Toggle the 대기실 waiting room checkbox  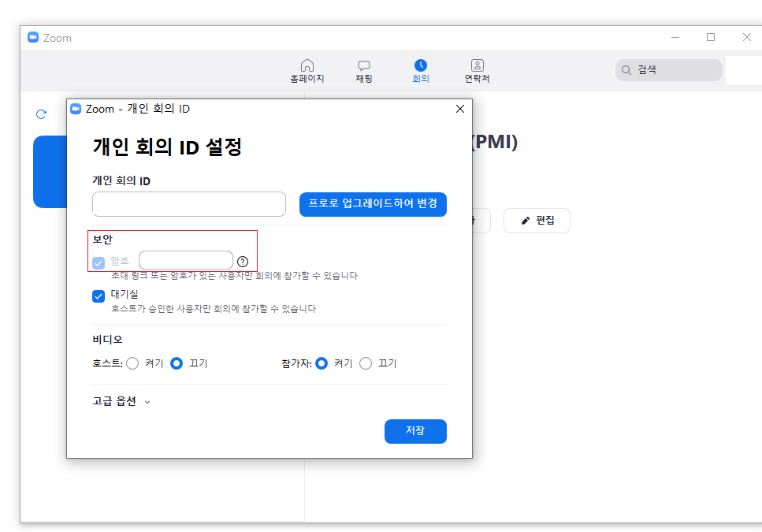pos(99,296)
